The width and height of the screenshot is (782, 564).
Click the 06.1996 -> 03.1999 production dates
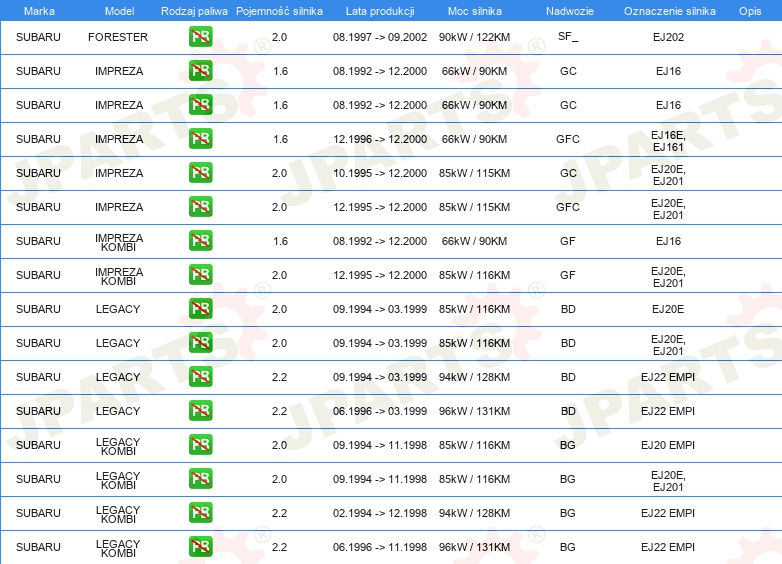pyautogui.click(x=380, y=411)
